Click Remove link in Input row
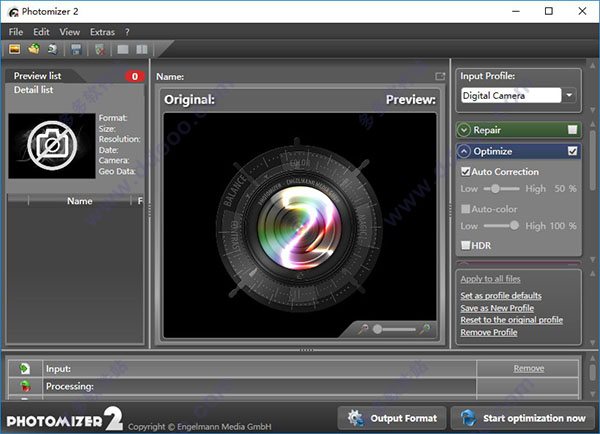Viewport: 600px width, 434px height. [x=529, y=368]
